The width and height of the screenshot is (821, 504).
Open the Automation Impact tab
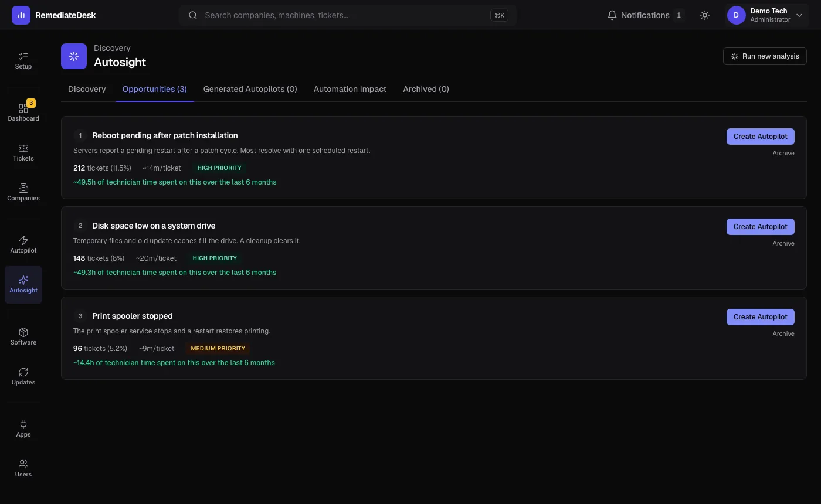pyautogui.click(x=350, y=89)
